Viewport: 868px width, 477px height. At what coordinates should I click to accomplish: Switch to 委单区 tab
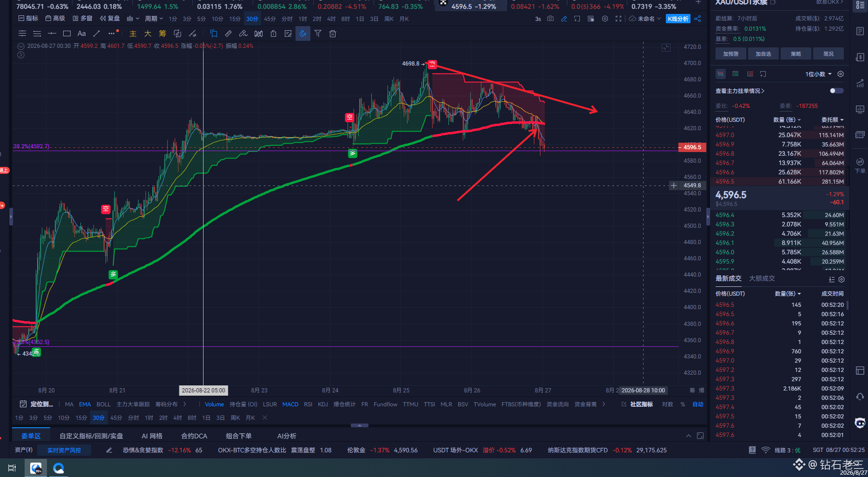(x=31, y=436)
